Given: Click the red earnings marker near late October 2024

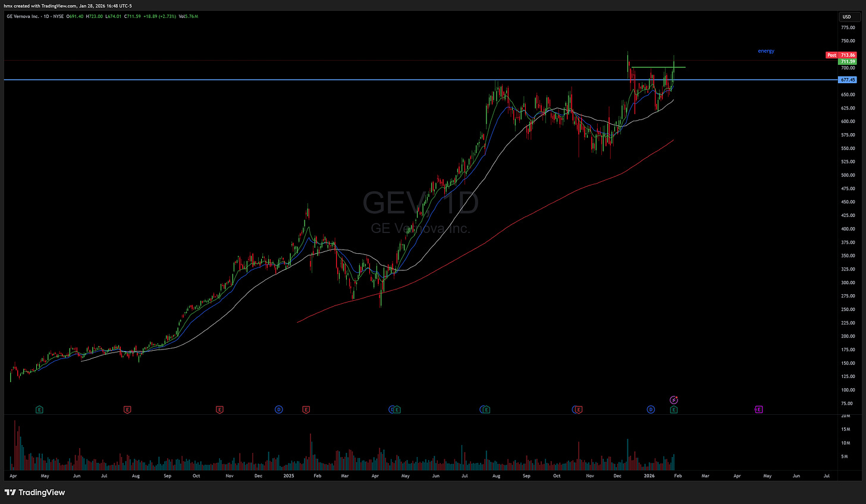Looking at the screenshot, I should [219, 409].
